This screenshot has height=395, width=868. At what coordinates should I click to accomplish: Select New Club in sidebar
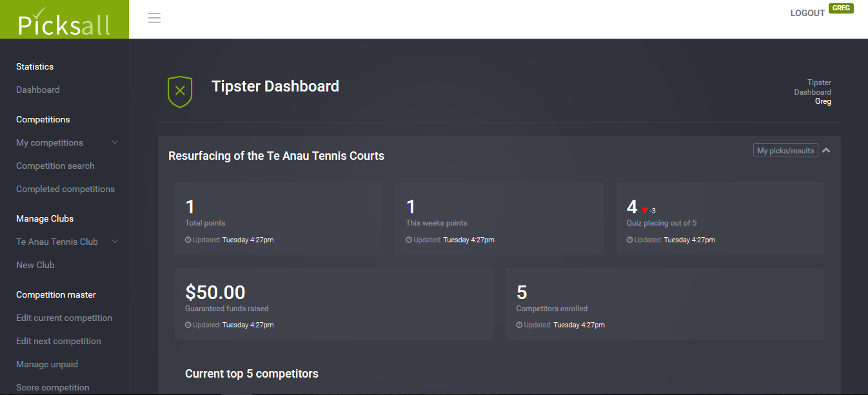point(35,265)
